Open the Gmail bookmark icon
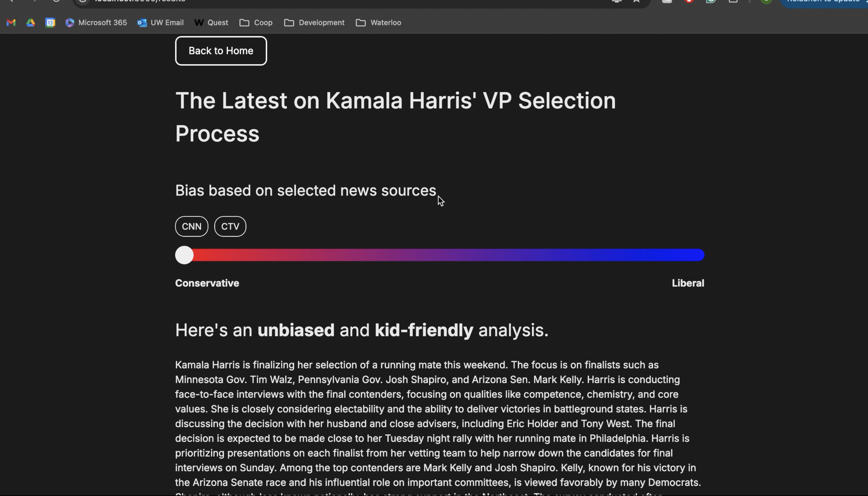This screenshot has width=868, height=496. point(11,22)
